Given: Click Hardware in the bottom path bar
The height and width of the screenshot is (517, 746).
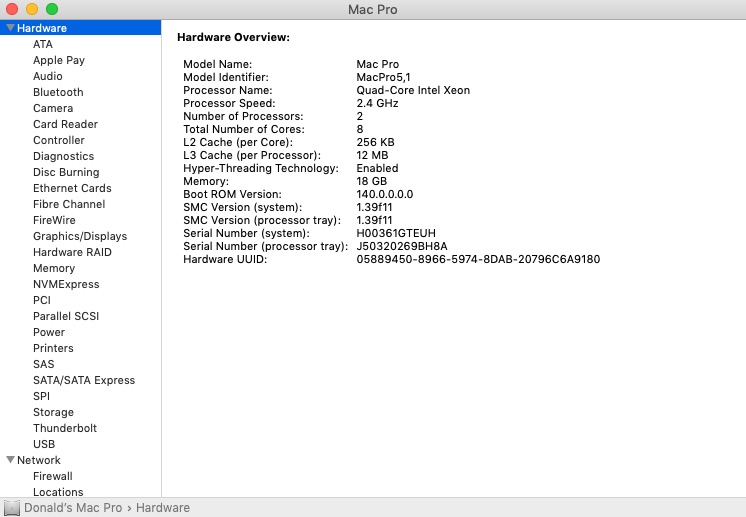Looking at the screenshot, I should coord(163,508).
